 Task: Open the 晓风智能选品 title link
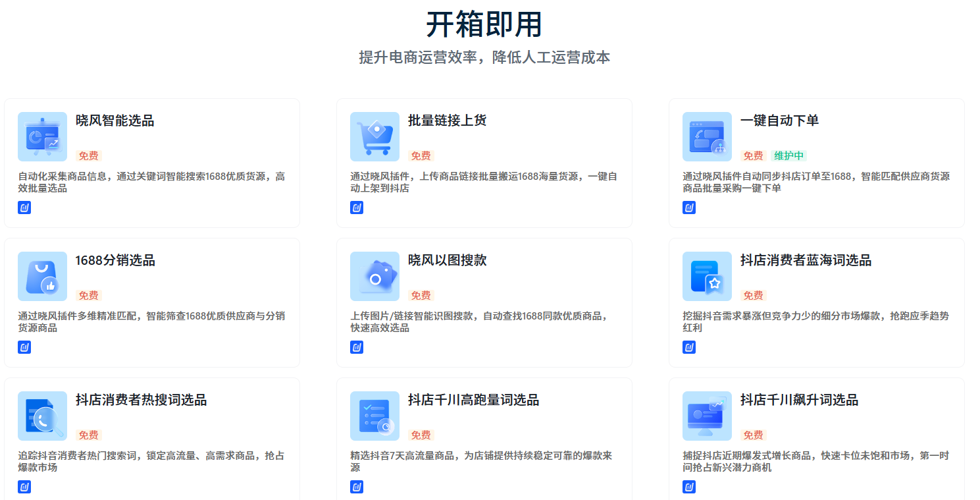115,121
